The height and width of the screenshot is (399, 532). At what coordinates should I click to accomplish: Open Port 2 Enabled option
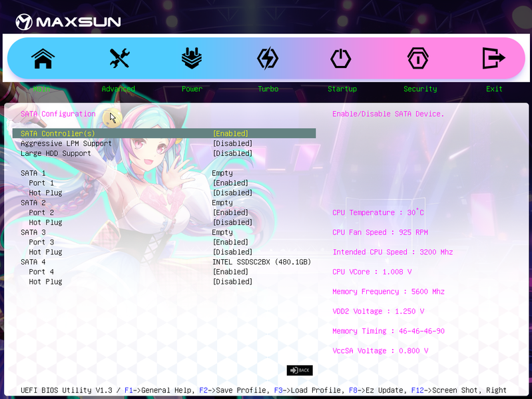tap(231, 212)
